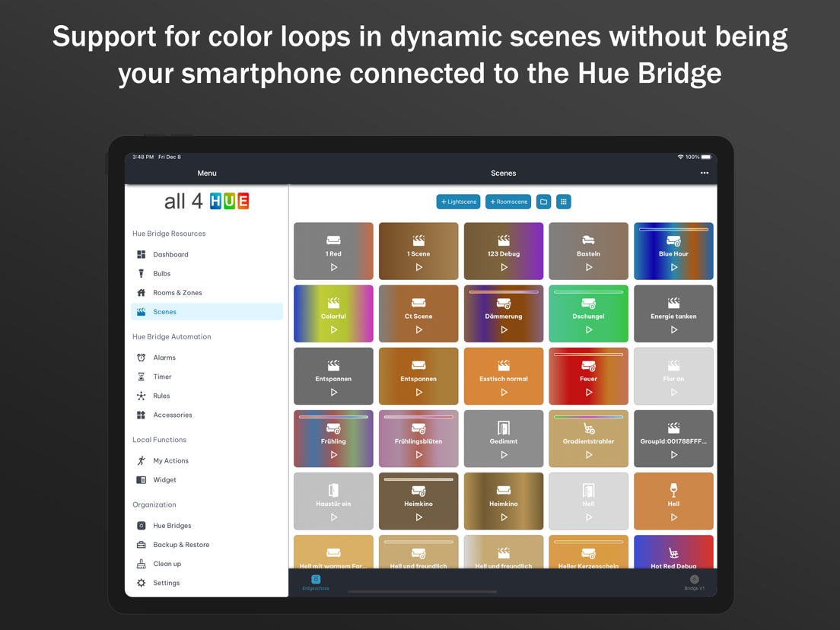
Task: Click the Backup & Restore briefcase icon
Action: point(141,545)
